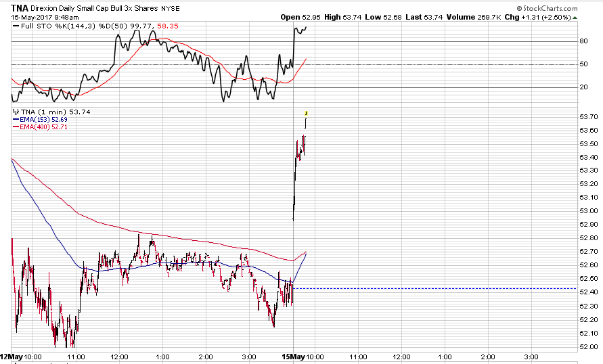
Task: Click the 11:00 label in 12May session
Action: coord(76,357)
